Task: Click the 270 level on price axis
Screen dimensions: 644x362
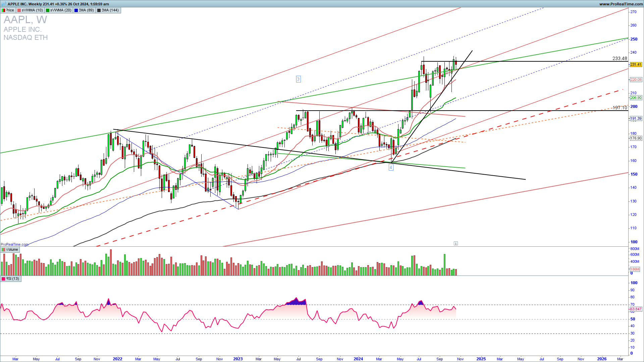Action: tap(633, 12)
